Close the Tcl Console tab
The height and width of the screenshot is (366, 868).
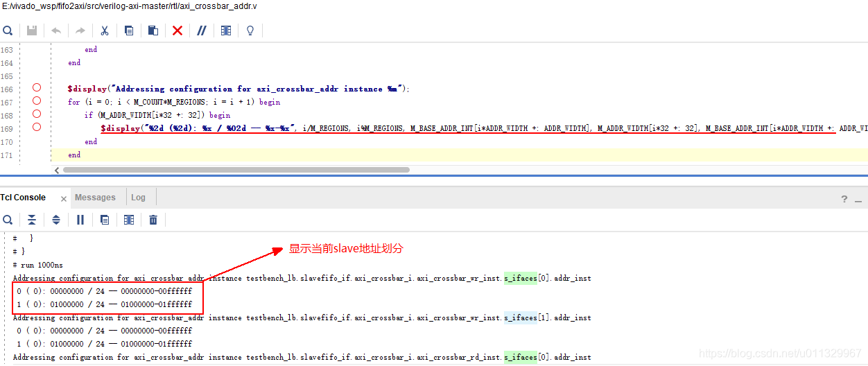64,199
